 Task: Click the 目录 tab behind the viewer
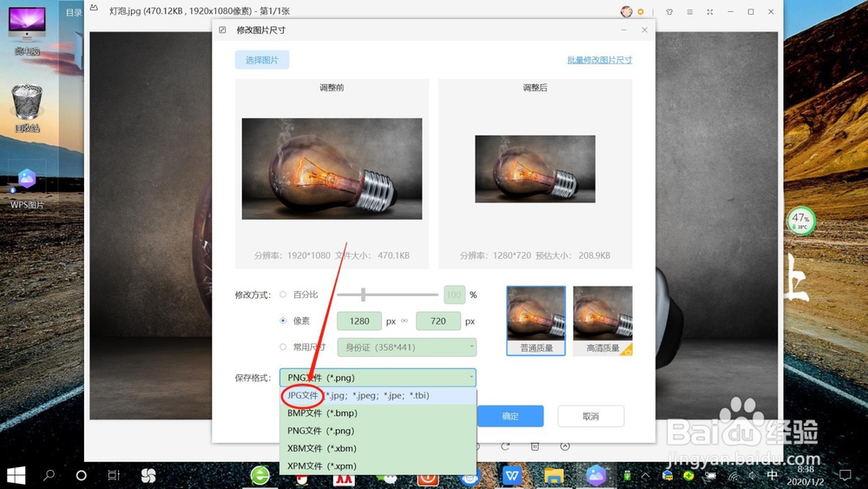coord(73,13)
